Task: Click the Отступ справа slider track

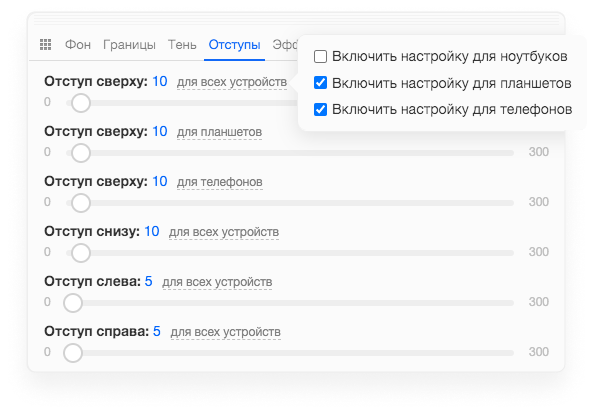Action: (x=289, y=353)
